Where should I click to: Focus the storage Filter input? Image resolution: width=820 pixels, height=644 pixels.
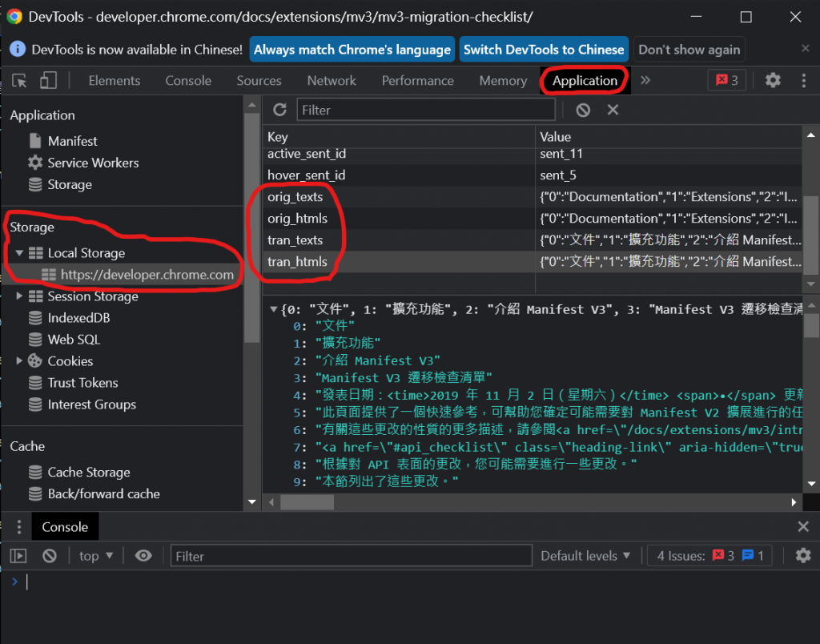pos(425,110)
